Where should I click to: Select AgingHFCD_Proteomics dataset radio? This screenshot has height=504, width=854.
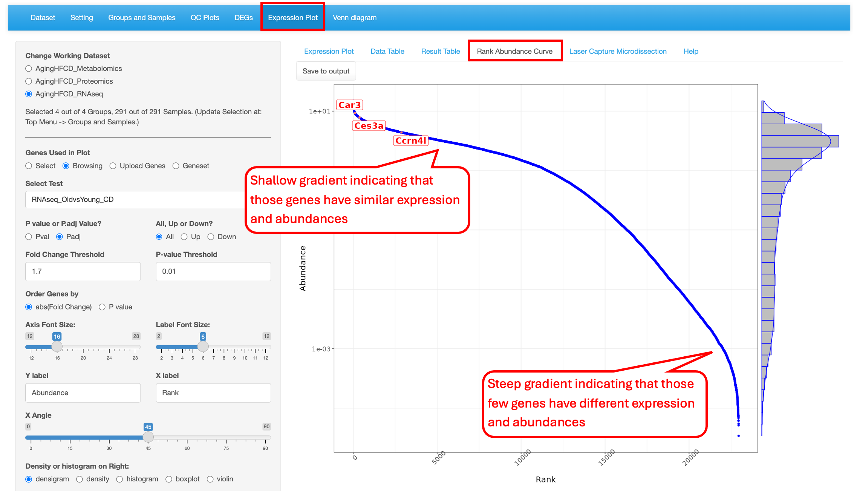click(29, 81)
